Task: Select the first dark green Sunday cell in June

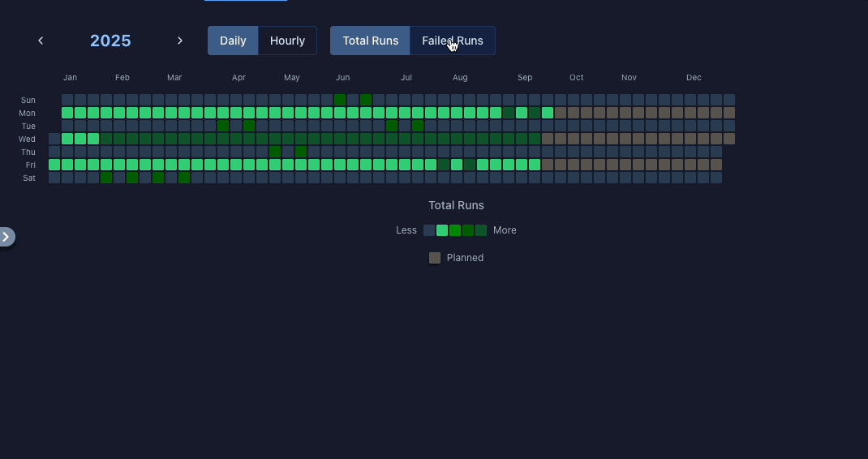Action: point(340,100)
